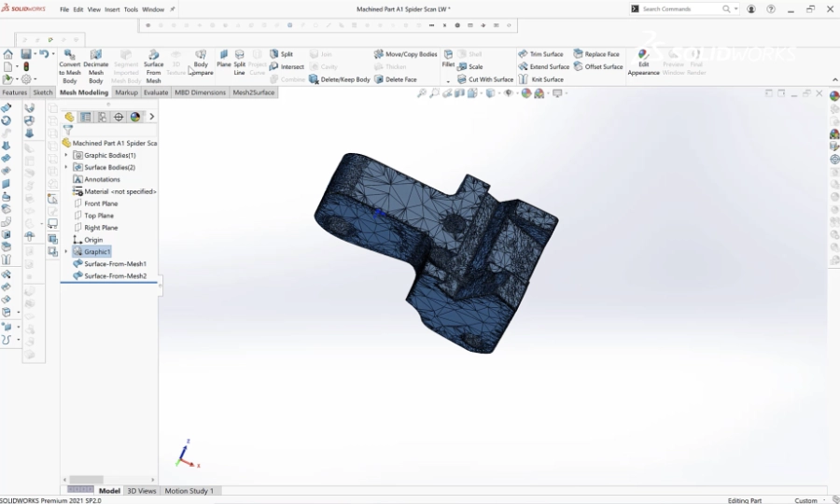Open the File menu
The width and height of the screenshot is (840, 504).
click(64, 9)
